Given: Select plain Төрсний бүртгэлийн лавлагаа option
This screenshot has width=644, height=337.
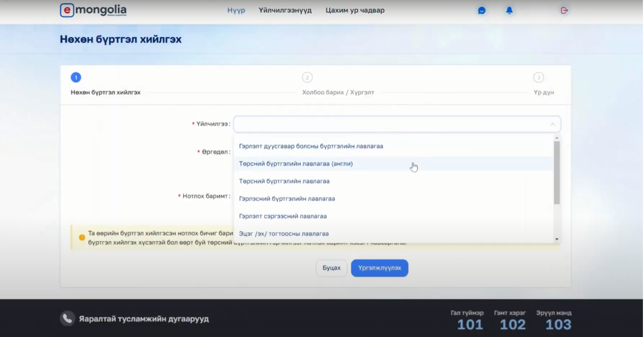Looking at the screenshot, I should (x=394, y=181).
